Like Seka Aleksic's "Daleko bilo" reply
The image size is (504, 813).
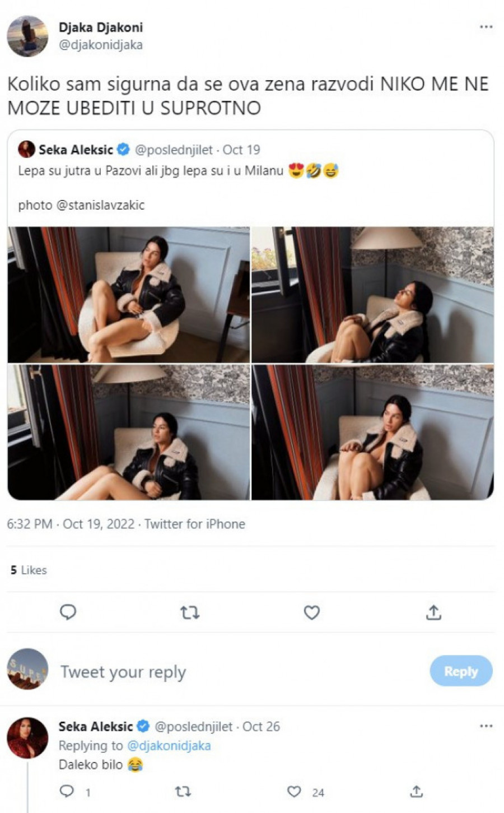pos(295,791)
